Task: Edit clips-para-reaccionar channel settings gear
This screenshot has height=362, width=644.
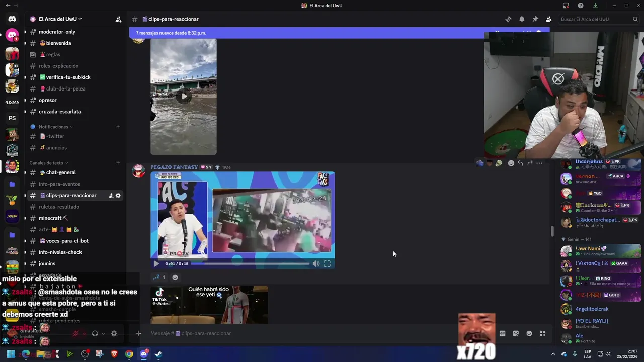Action: click(x=118, y=196)
